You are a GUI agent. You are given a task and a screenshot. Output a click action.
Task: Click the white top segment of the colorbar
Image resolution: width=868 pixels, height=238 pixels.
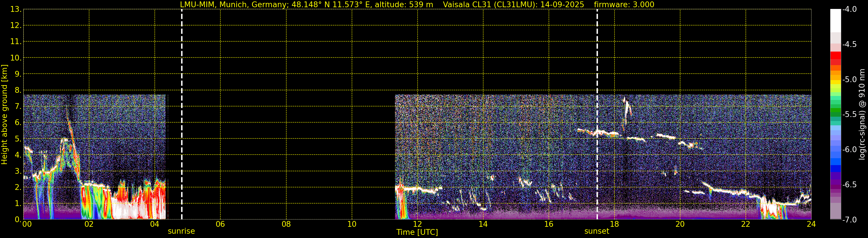835,20
